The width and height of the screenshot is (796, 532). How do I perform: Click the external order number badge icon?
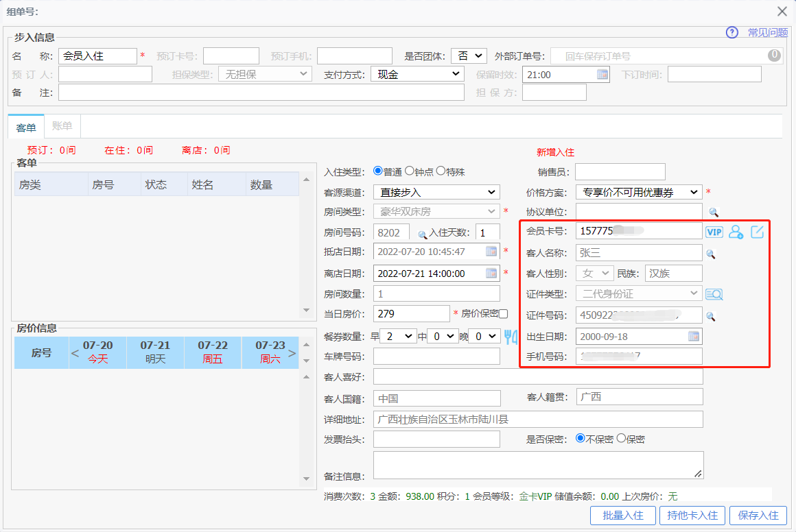pos(774,56)
